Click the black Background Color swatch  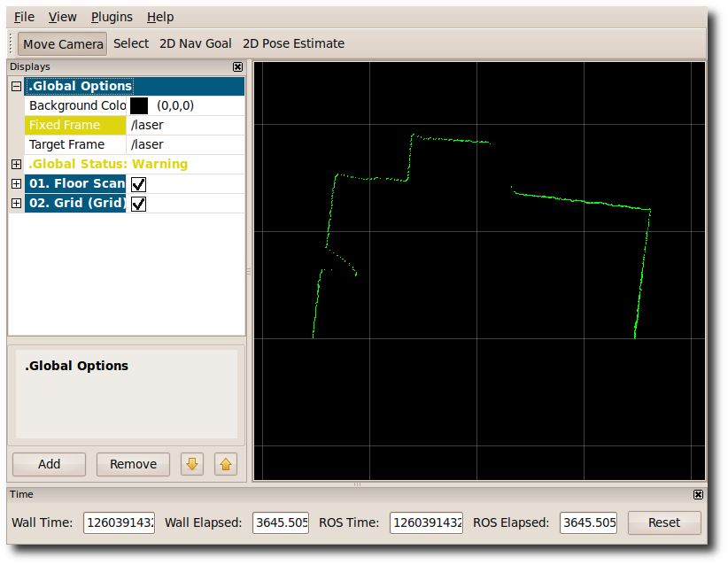[139, 105]
